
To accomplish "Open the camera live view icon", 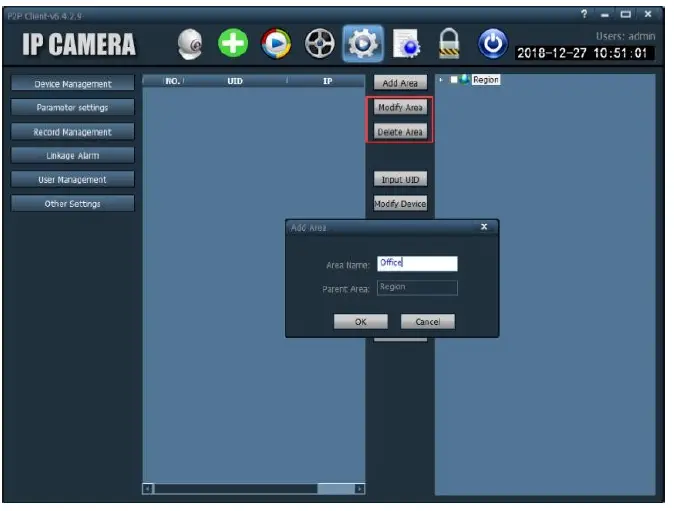I will tap(190, 44).
